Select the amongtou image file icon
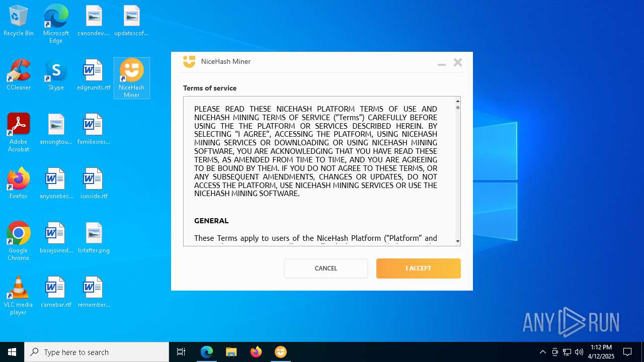 click(x=56, y=130)
